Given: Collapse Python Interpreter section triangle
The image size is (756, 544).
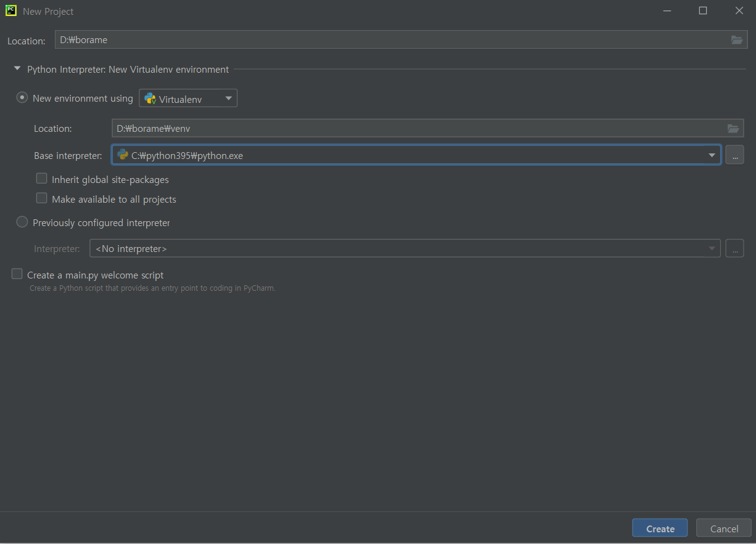Looking at the screenshot, I should pos(17,69).
